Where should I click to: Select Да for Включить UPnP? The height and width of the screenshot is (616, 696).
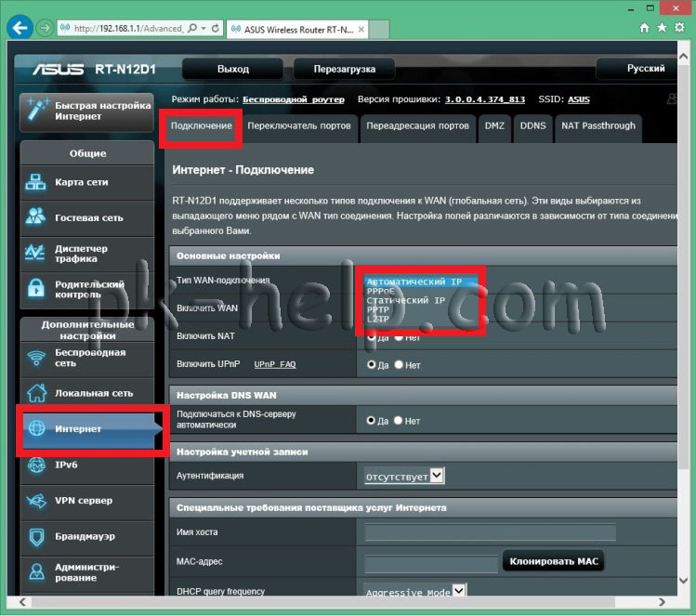(372, 364)
